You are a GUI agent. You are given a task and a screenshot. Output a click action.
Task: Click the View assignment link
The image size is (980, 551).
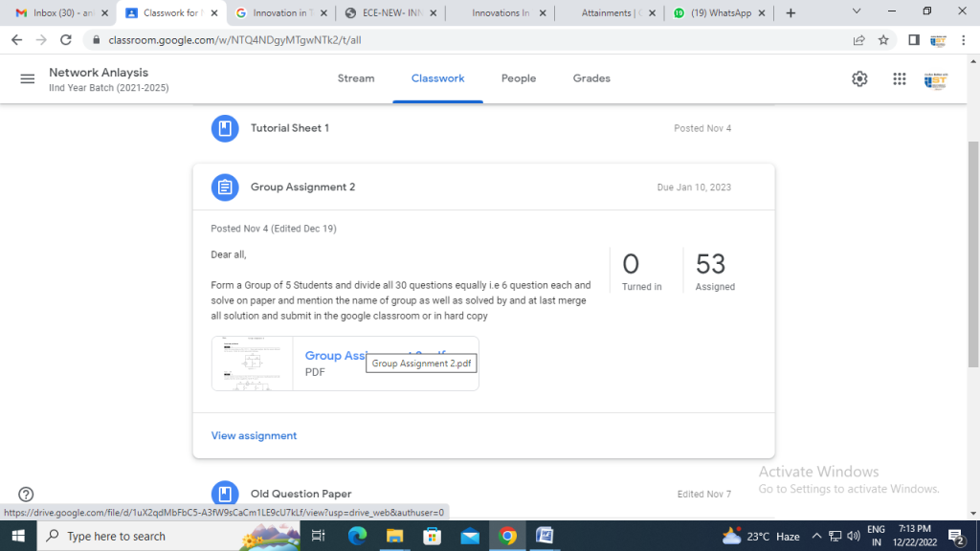(254, 435)
